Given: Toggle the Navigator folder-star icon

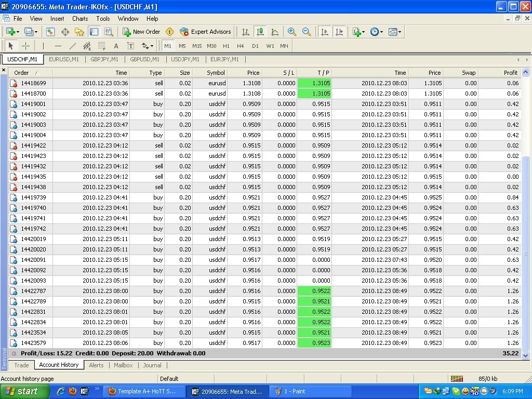Looking at the screenshot, I should (79, 32).
